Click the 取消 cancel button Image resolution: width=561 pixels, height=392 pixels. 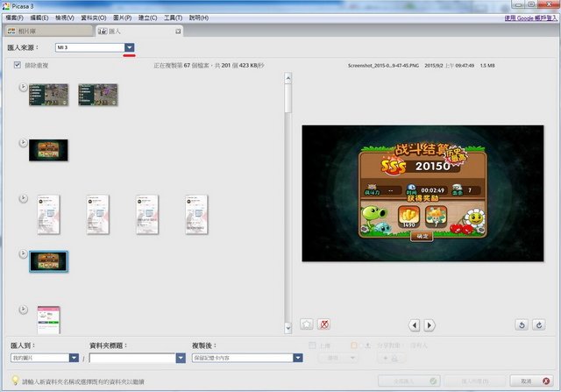click(531, 381)
